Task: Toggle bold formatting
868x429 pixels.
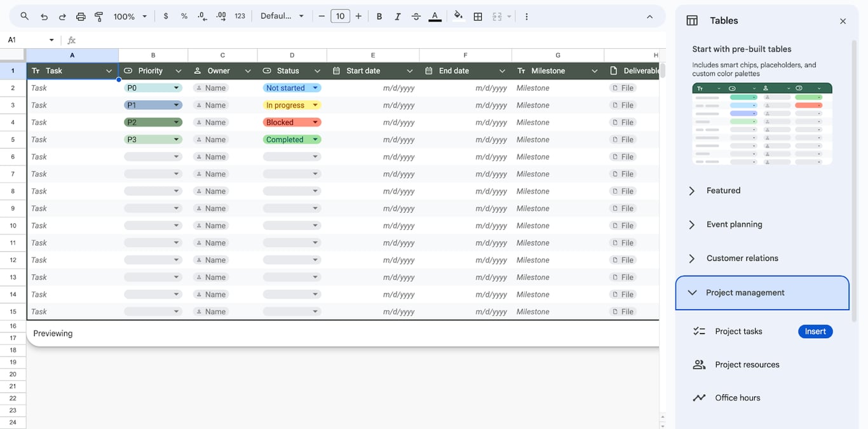Action: click(379, 17)
